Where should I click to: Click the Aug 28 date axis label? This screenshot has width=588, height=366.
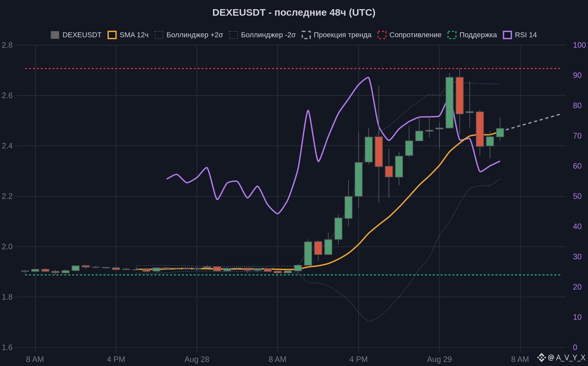point(197,359)
